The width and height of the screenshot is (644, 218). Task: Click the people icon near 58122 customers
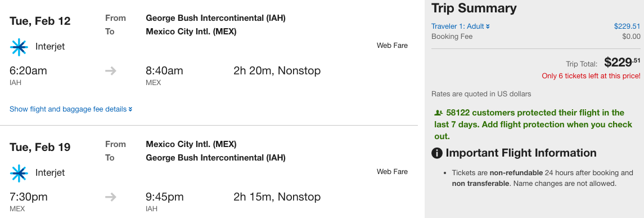tap(438, 113)
